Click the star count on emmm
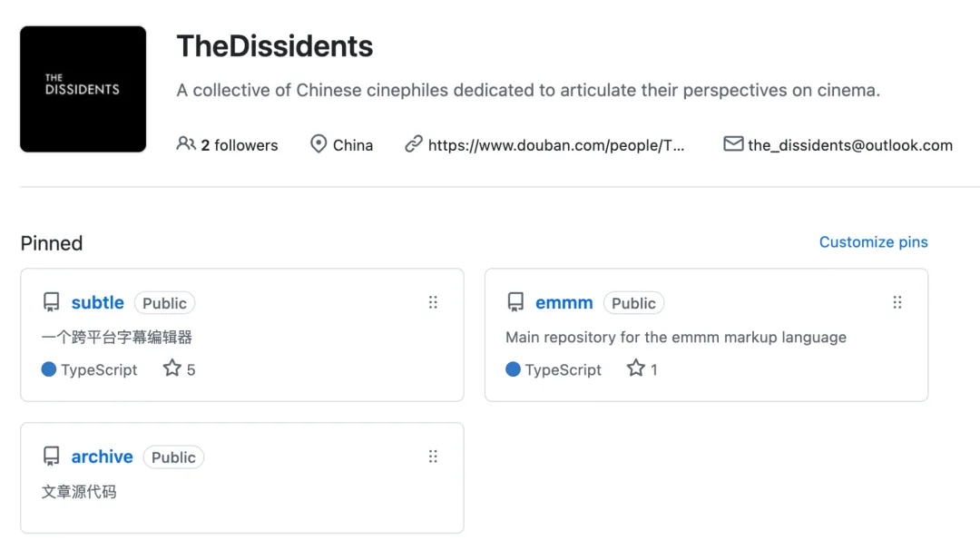Viewport: 980px width, 560px height. pos(642,369)
